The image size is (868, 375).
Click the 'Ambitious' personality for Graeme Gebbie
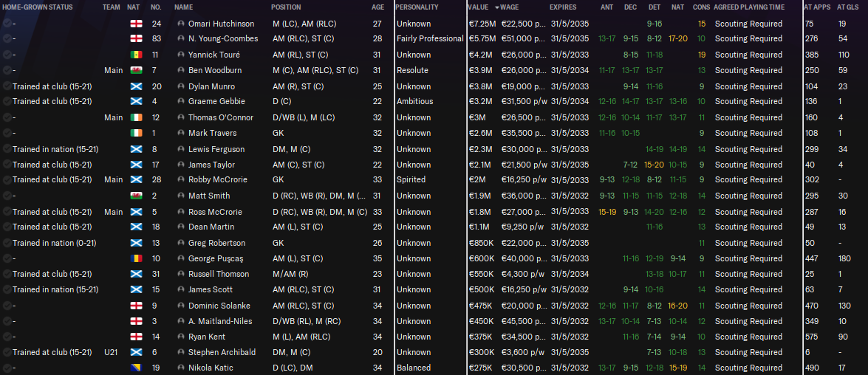click(x=414, y=101)
